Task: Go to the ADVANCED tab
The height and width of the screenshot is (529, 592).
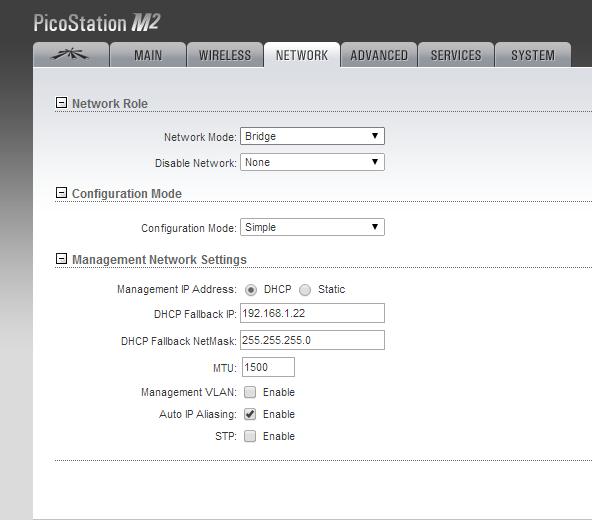Action: coord(379,55)
